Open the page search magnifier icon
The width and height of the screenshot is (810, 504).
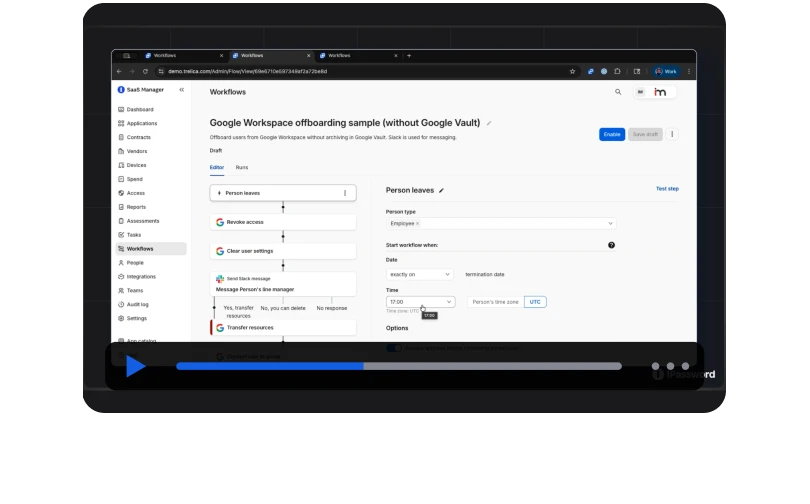click(x=618, y=92)
